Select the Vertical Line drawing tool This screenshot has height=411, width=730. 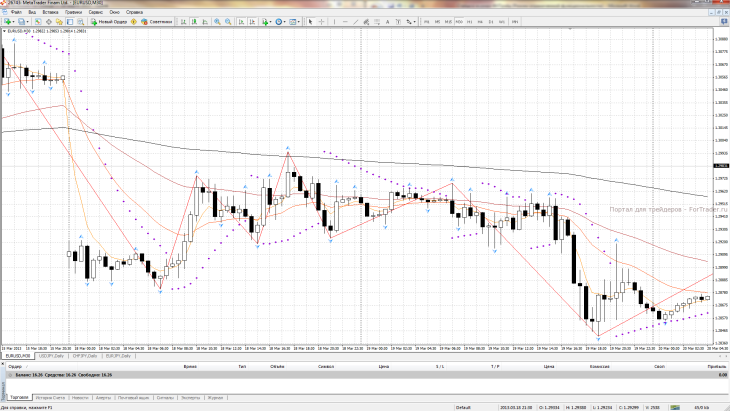(x=334, y=21)
